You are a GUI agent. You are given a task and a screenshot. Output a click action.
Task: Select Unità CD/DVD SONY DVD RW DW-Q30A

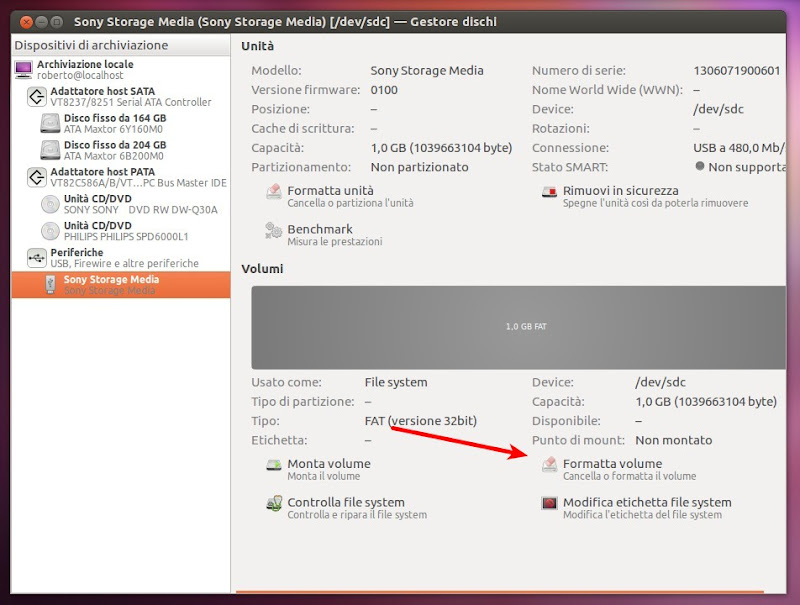(121, 204)
